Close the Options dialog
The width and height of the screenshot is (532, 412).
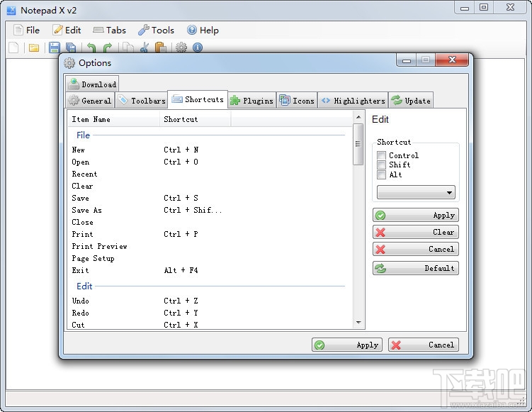452,60
